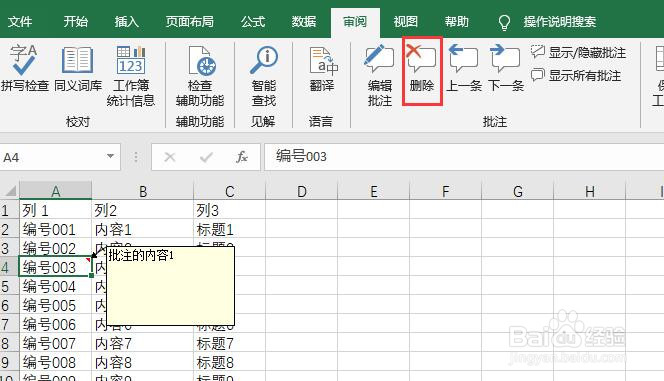Switch to the 视图 ribbon tab
The height and width of the screenshot is (381, 664).
405,21
